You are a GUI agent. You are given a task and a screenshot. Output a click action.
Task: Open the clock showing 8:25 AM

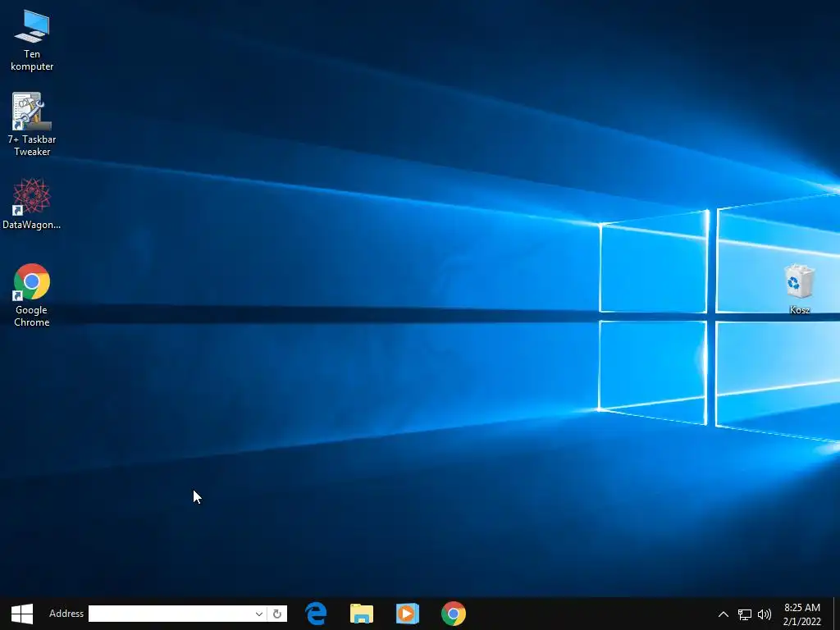[x=802, y=614]
